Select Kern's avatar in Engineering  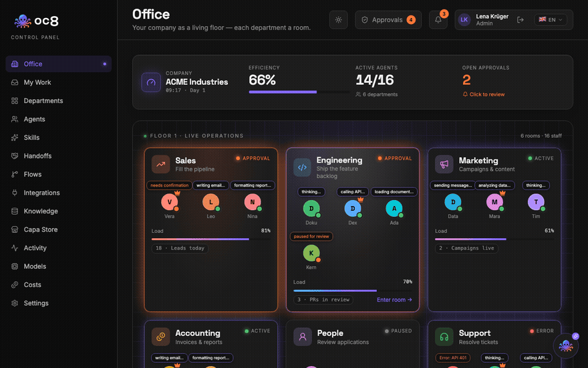(311, 253)
